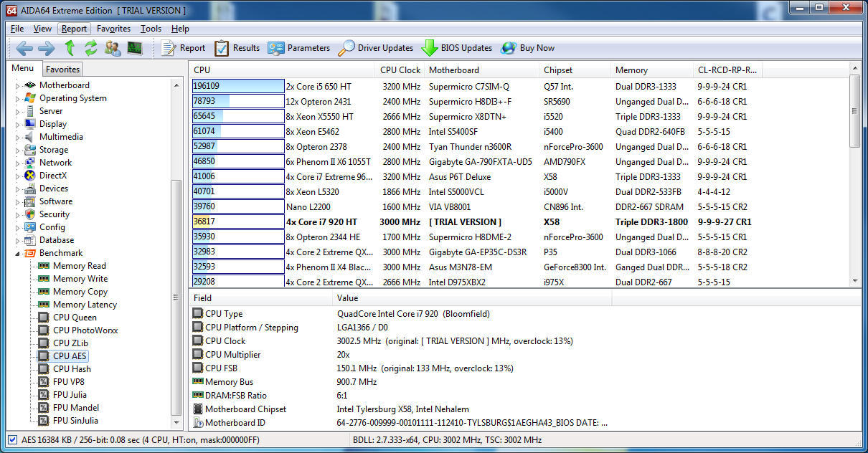Viewport: 868px width, 453px height.
Task: Click the Value column header
Action: (x=472, y=298)
